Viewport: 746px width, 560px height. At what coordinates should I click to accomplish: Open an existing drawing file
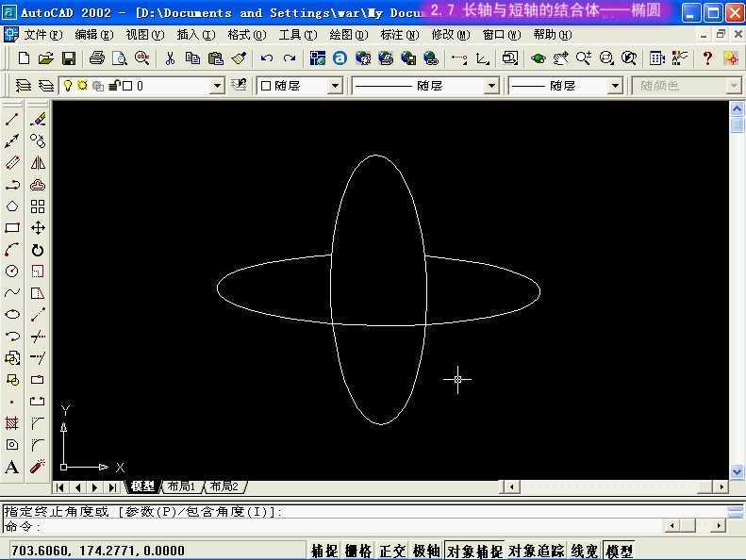pos(46,58)
